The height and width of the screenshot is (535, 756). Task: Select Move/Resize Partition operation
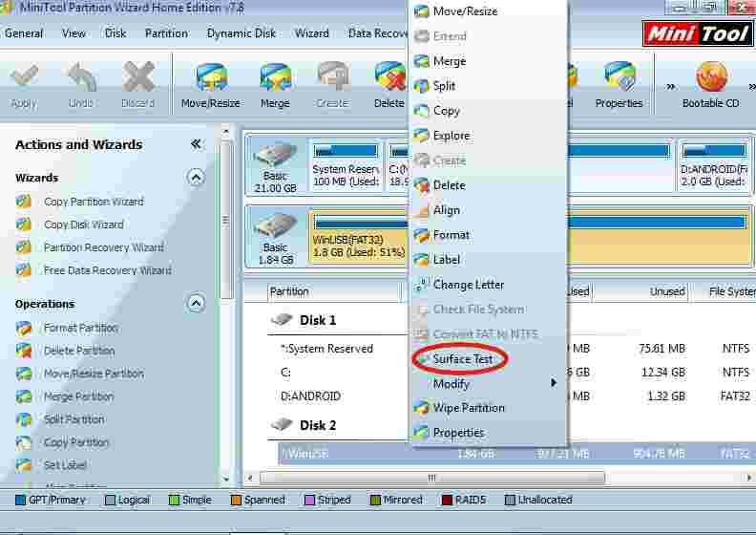94,374
